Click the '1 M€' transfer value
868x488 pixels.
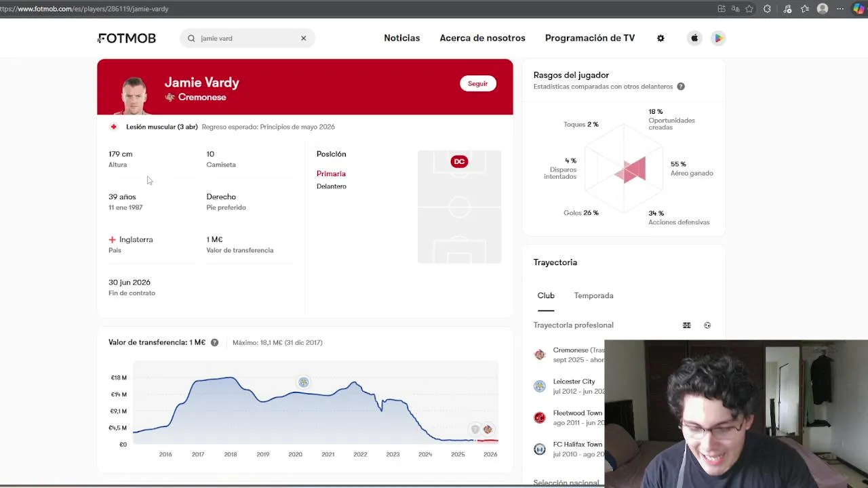pyautogui.click(x=214, y=240)
